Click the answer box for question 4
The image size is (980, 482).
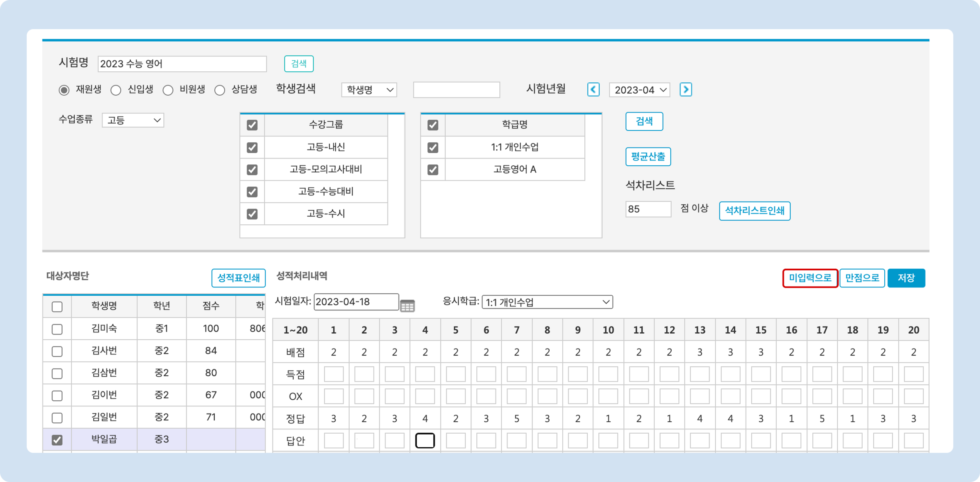pyautogui.click(x=425, y=441)
